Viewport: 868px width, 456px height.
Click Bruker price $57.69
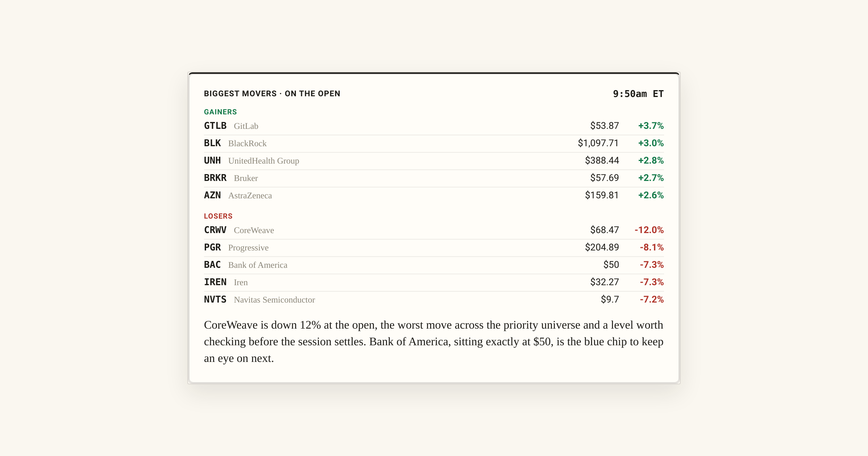point(604,178)
